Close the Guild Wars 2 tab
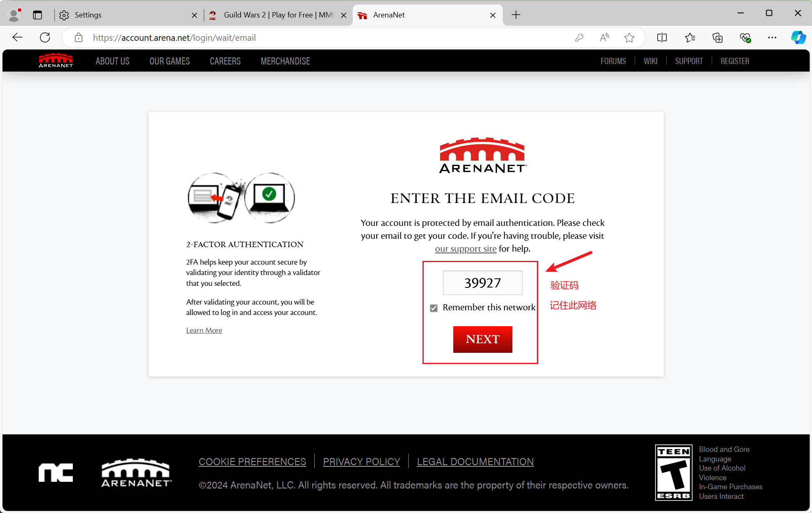This screenshot has width=812, height=513. pos(343,15)
